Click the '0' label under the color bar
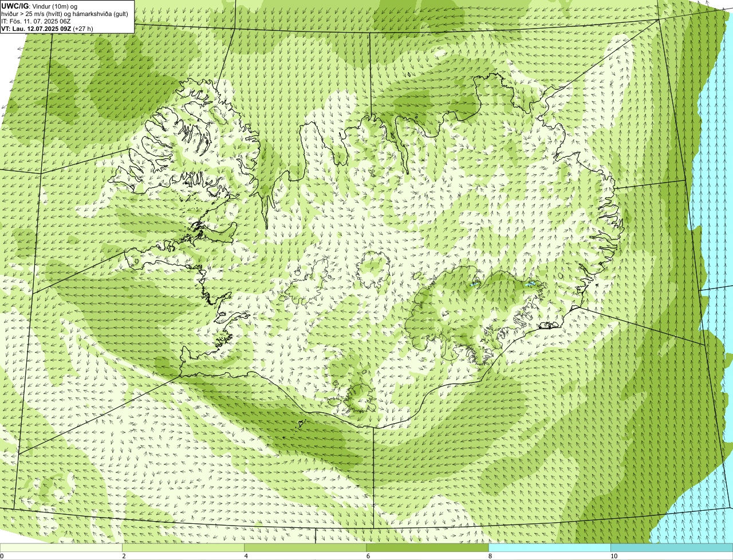 click(x=2, y=556)
